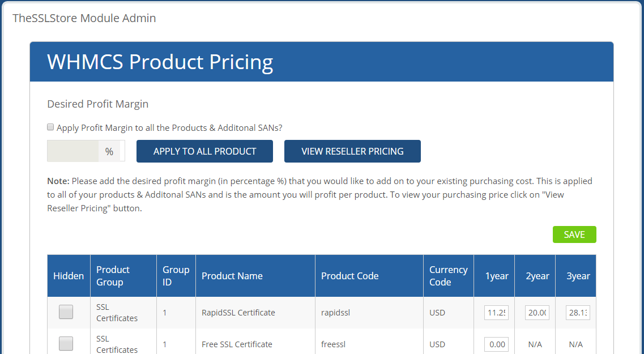Image resolution: width=644 pixels, height=354 pixels.
Task: Edit RapidSSL 2year price field
Action: click(x=537, y=313)
